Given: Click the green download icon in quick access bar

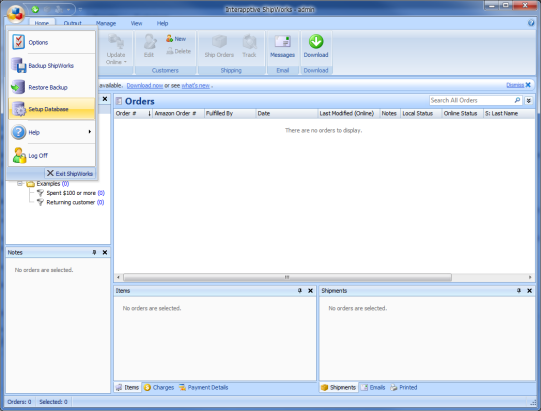Looking at the screenshot, I should point(35,9).
